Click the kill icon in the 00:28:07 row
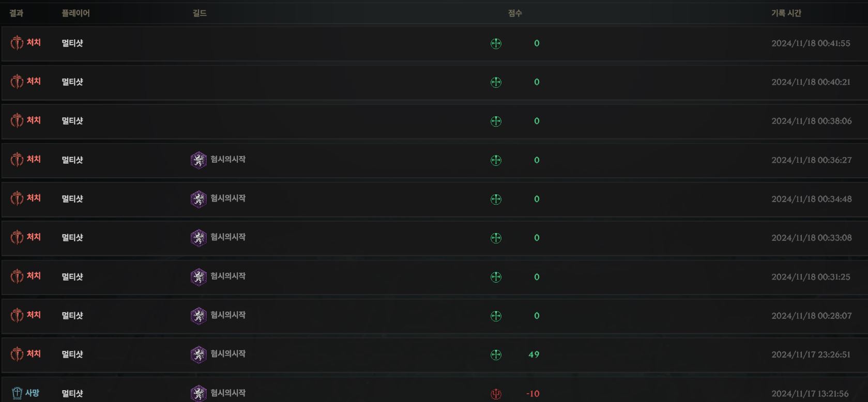Screen dimensions: 868x402 point(17,315)
